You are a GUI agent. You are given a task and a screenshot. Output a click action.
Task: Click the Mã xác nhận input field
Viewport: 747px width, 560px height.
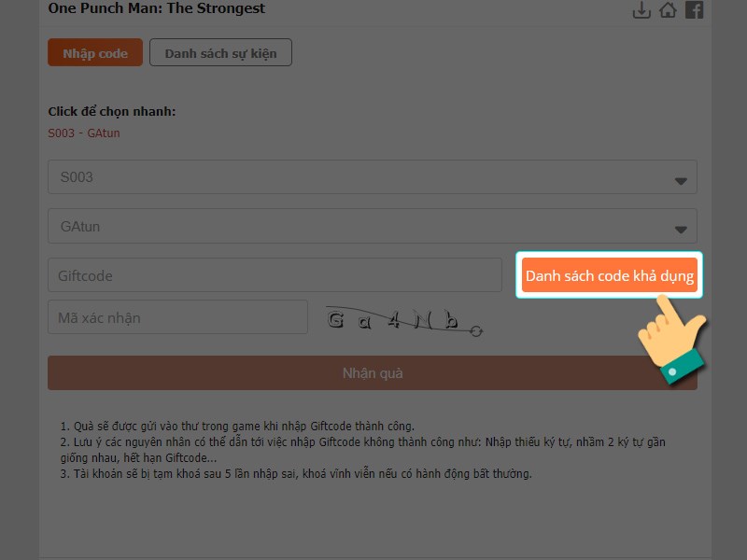click(x=177, y=317)
